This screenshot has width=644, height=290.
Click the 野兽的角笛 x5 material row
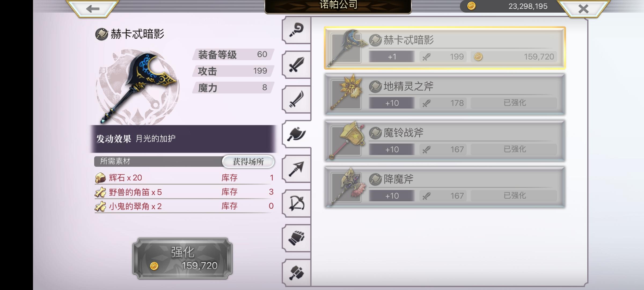coord(184,192)
